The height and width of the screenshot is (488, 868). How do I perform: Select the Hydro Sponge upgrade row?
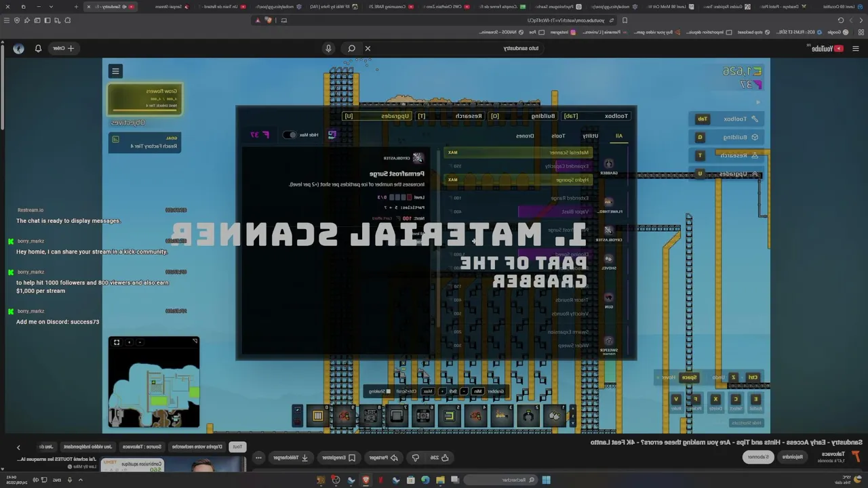518,180
